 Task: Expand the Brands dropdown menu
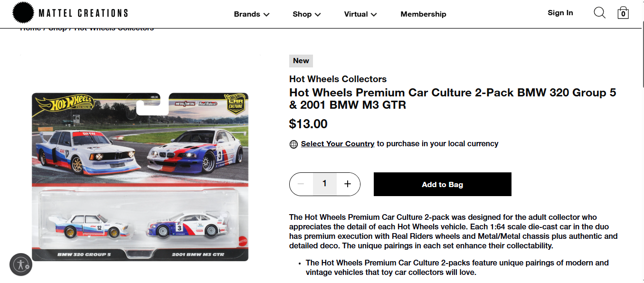tap(251, 14)
